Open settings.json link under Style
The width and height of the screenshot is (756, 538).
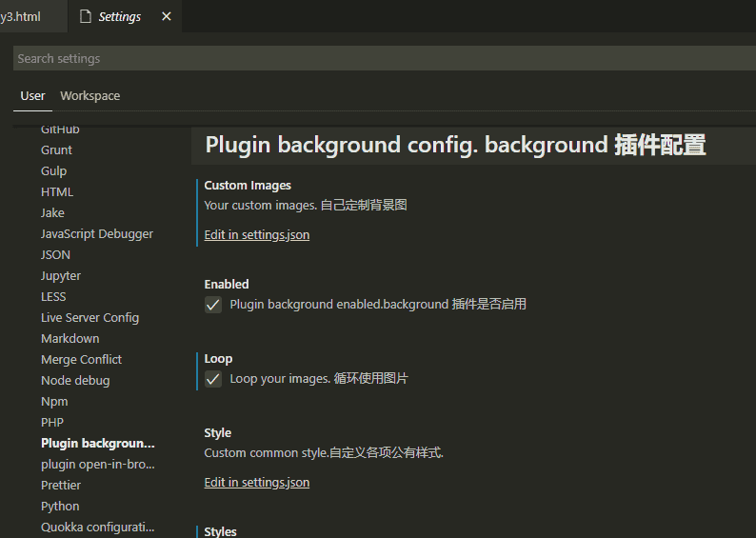pyautogui.click(x=256, y=483)
